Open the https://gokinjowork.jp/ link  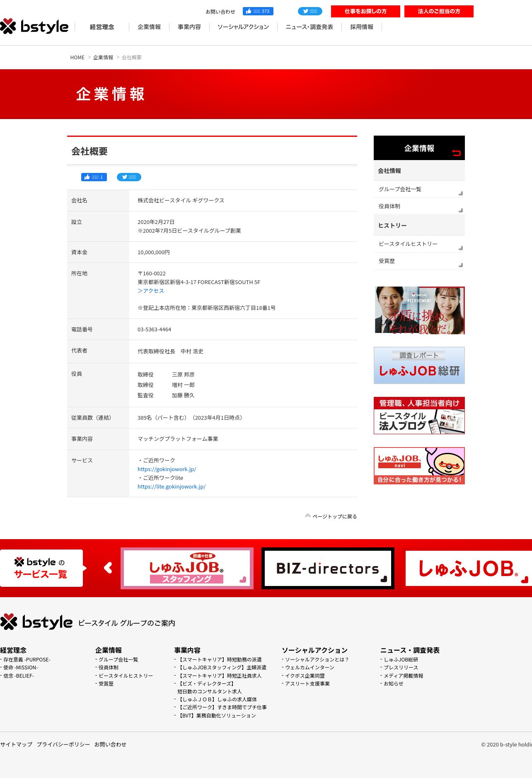click(x=167, y=469)
